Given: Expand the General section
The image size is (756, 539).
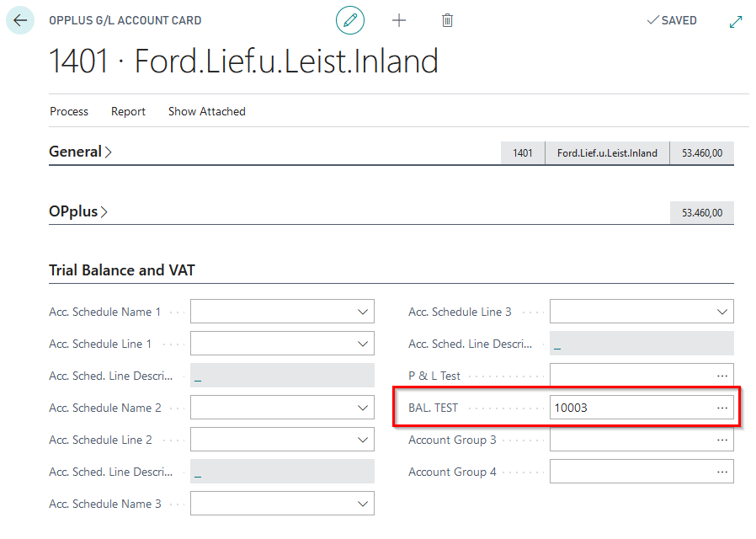Looking at the screenshot, I should tap(80, 152).
